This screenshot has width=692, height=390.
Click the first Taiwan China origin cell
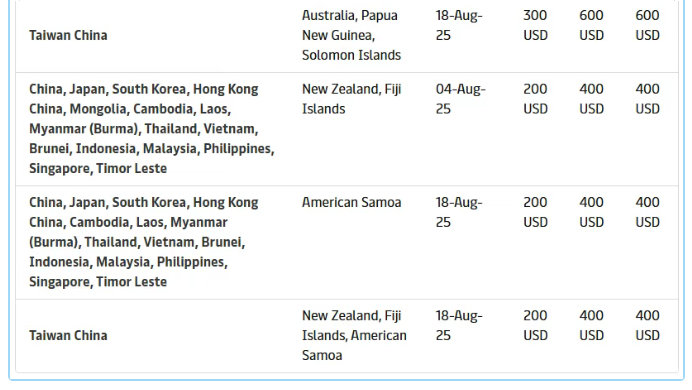pyautogui.click(x=68, y=35)
